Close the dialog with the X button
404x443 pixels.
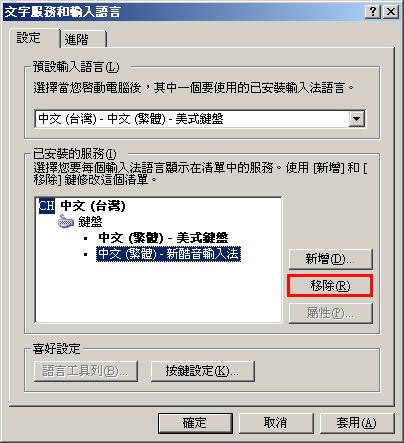(391, 12)
